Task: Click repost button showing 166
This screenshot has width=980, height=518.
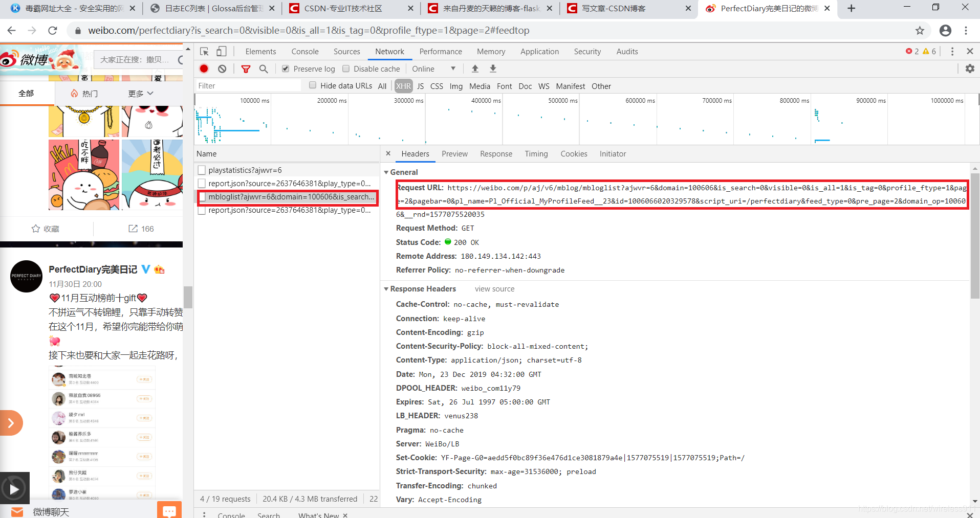Action: [141, 229]
